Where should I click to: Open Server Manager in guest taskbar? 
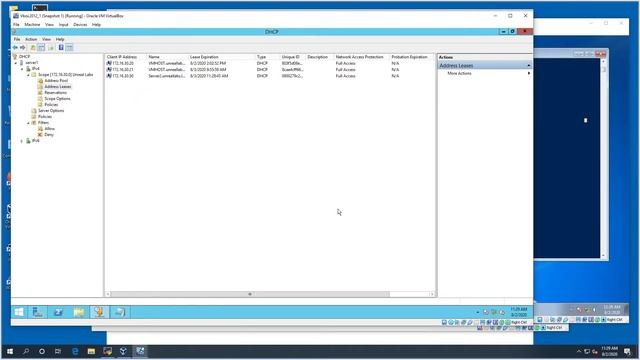coord(38,312)
